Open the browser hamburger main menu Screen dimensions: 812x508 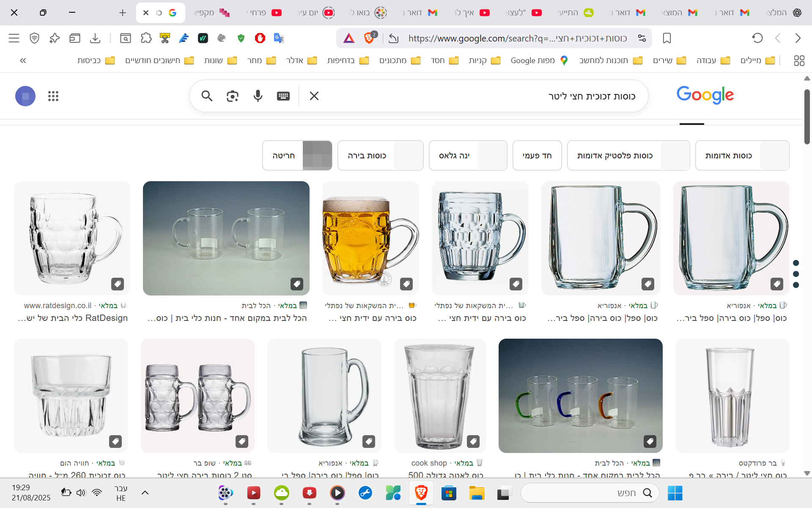[14, 38]
